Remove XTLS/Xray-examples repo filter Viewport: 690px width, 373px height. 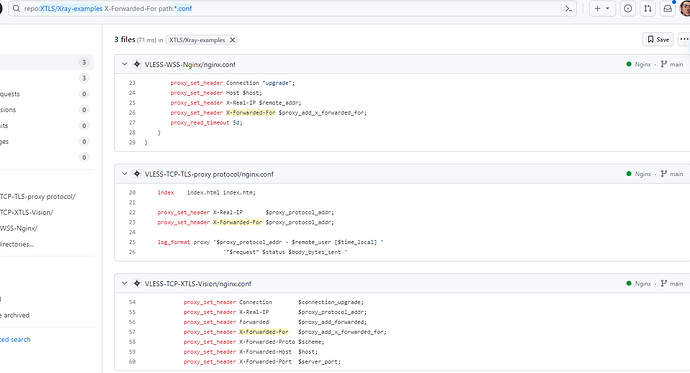coord(232,40)
